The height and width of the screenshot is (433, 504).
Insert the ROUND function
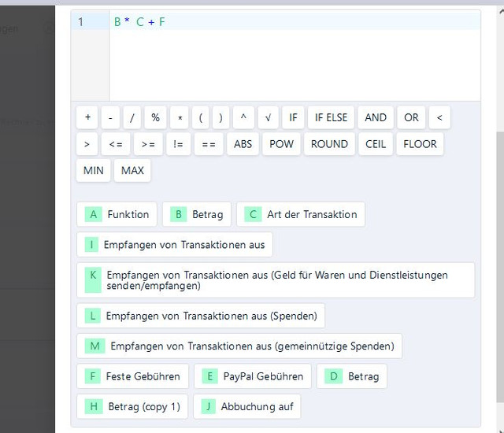329,144
